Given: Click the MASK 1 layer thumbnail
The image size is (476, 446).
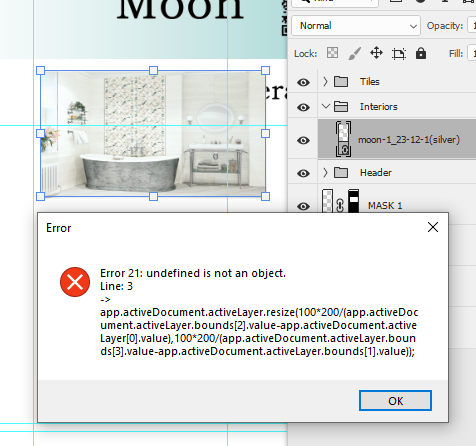Looking at the screenshot, I should coord(328,201).
